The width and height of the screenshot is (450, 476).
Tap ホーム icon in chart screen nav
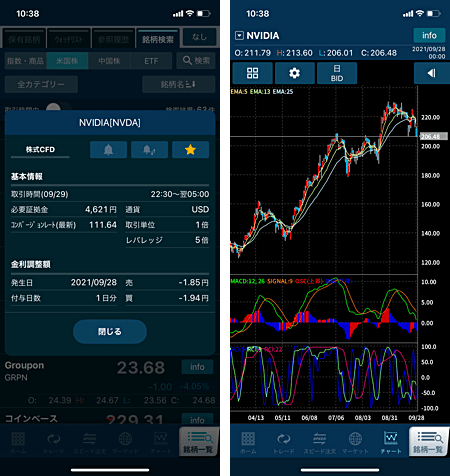[248, 443]
